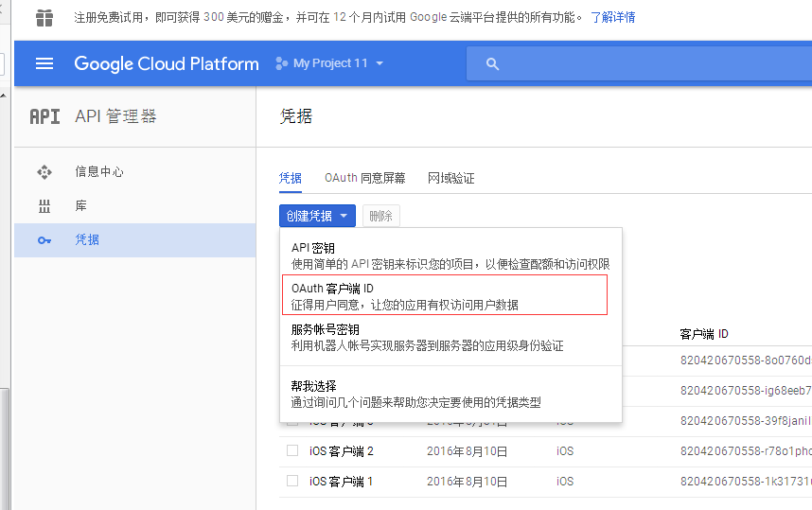Viewport: 812px width, 510px height.
Task: Click the scrollbar up arrow at the left edge
Action: point(4,96)
